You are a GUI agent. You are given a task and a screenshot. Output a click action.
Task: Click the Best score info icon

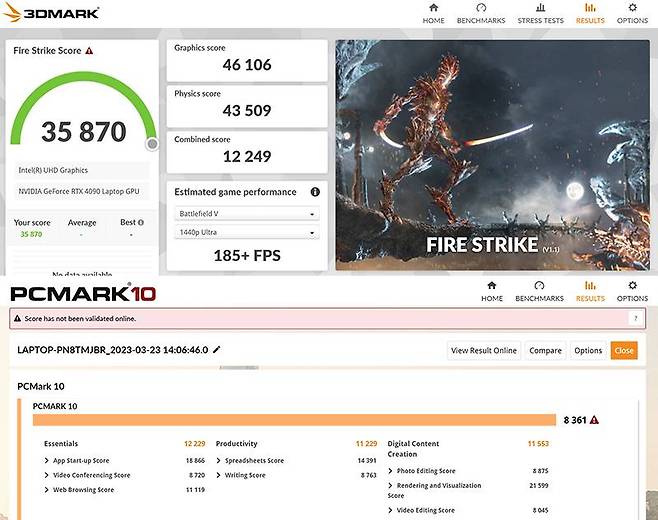tap(141, 222)
